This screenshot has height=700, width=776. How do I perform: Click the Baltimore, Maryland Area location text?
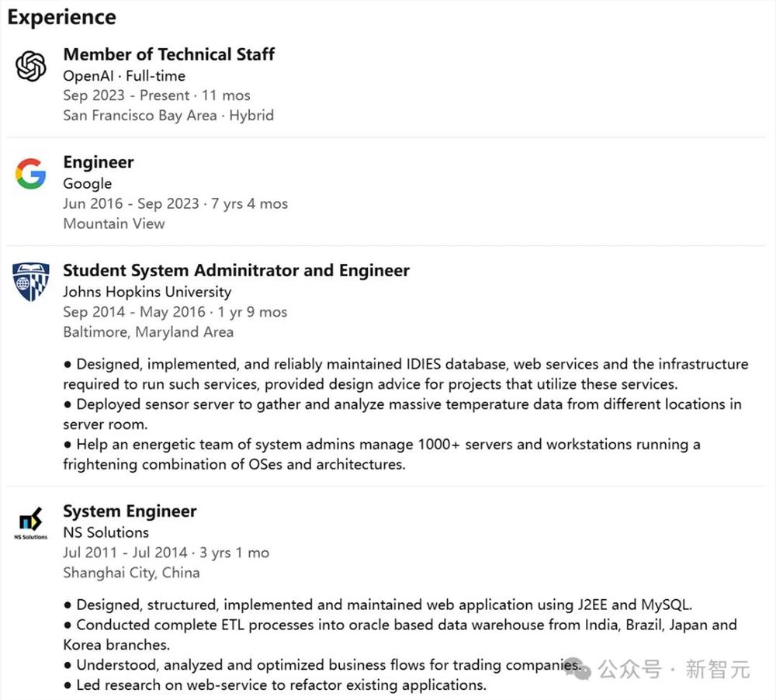(x=147, y=332)
